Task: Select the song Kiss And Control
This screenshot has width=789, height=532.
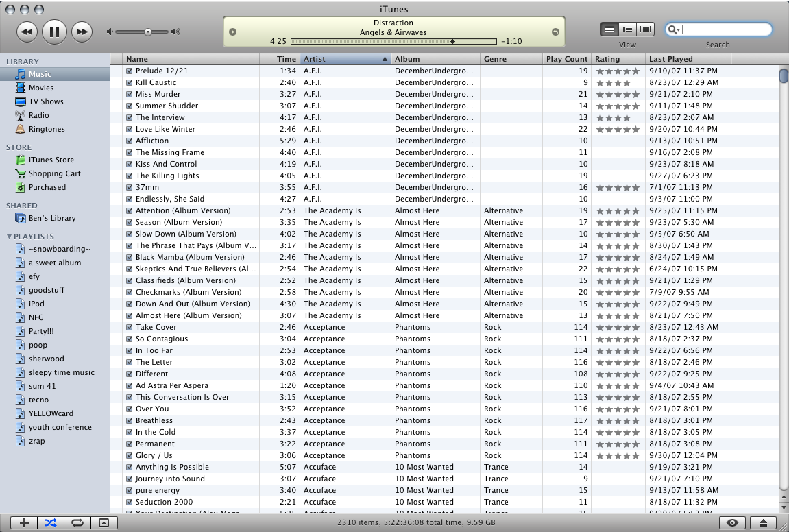Action: click(x=166, y=164)
